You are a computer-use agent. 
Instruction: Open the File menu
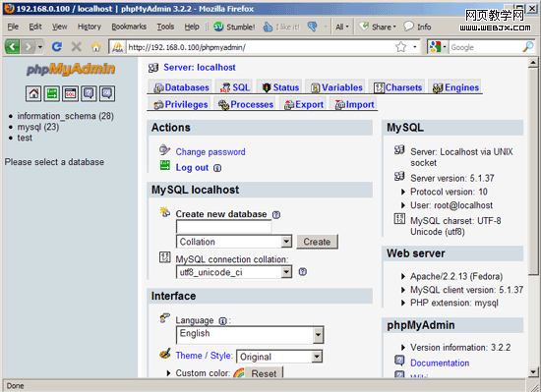tap(13, 27)
